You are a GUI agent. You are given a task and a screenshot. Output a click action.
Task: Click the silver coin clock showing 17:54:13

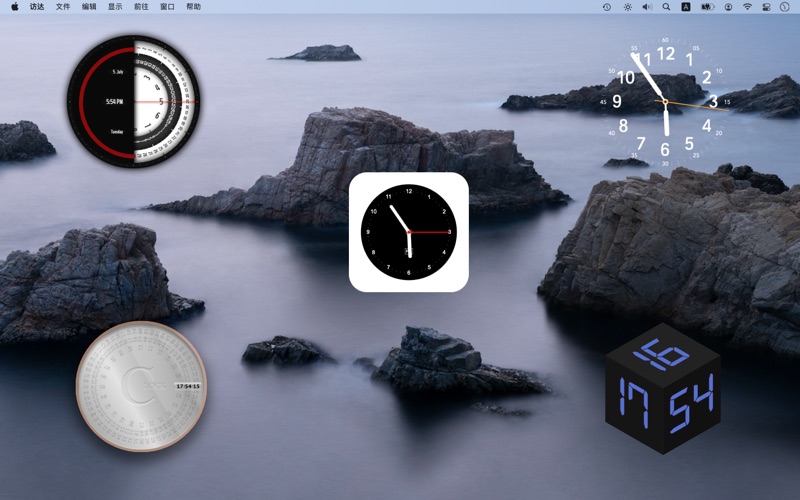pyautogui.click(x=141, y=386)
